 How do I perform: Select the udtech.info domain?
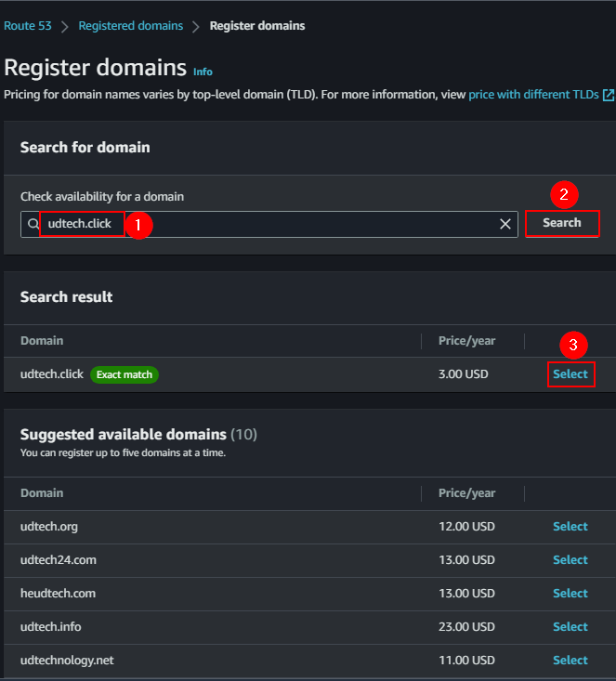pyautogui.click(x=570, y=627)
